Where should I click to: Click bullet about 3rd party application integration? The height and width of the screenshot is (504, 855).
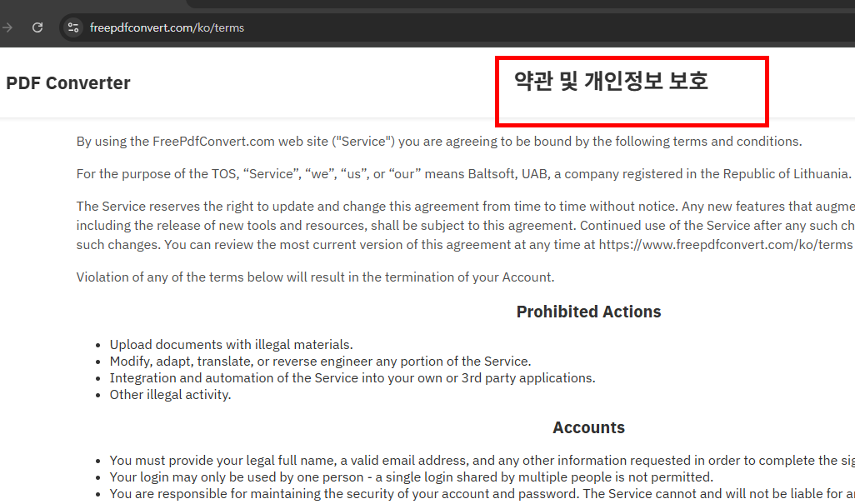coord(352,377)
